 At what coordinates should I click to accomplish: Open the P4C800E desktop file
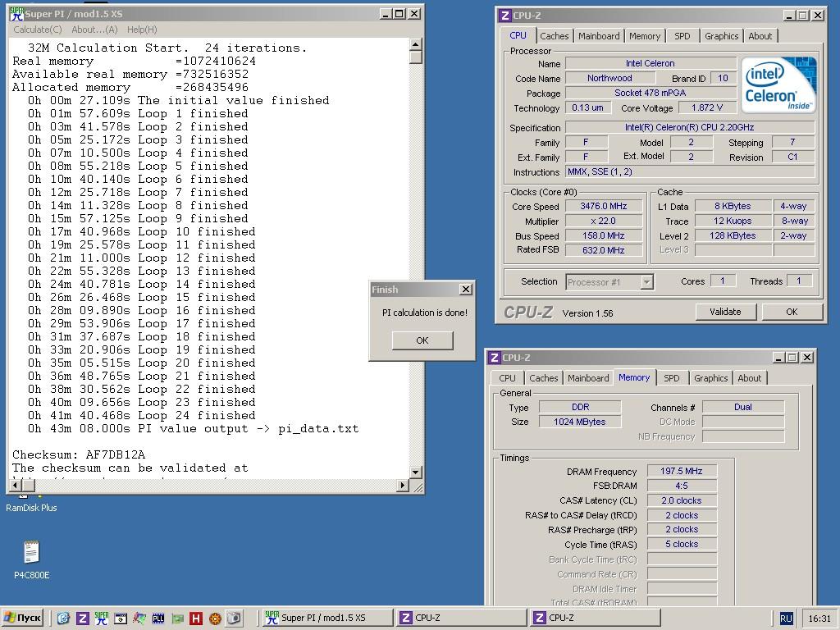[x=32, y=559]
